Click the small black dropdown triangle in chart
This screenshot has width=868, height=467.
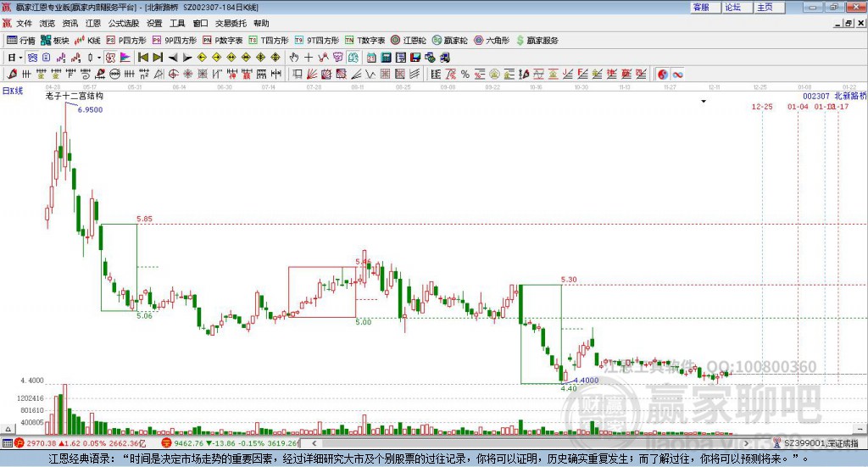[704, 101]
